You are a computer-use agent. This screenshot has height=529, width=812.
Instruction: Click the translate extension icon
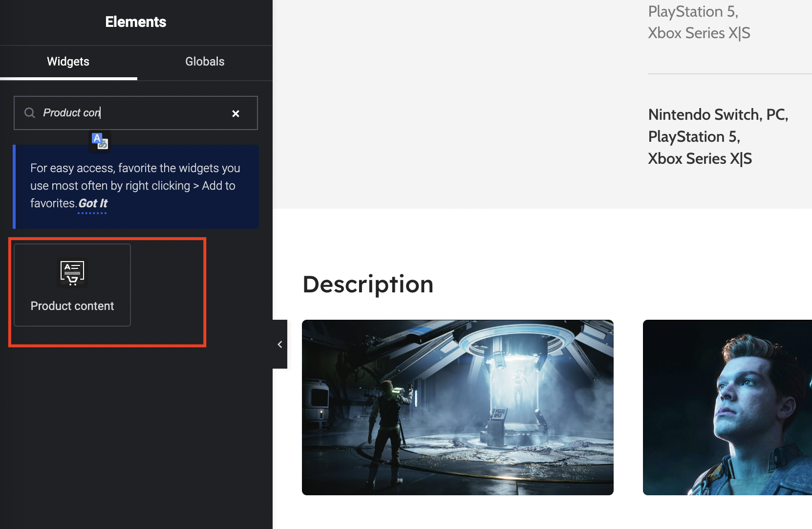[100, 141]
